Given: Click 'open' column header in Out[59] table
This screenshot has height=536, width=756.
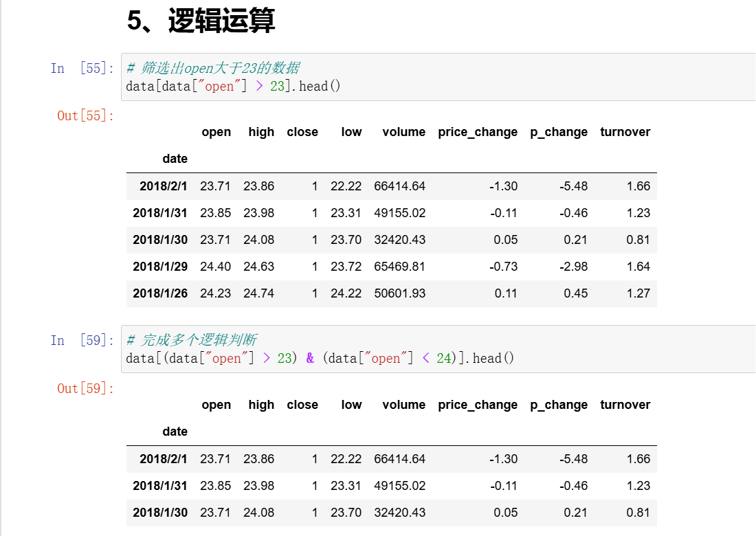Looking at the screenshot, I should tap(216, 405).
